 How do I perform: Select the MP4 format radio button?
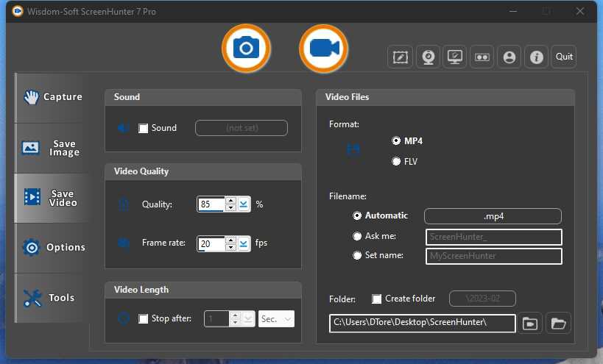point(395,141)
